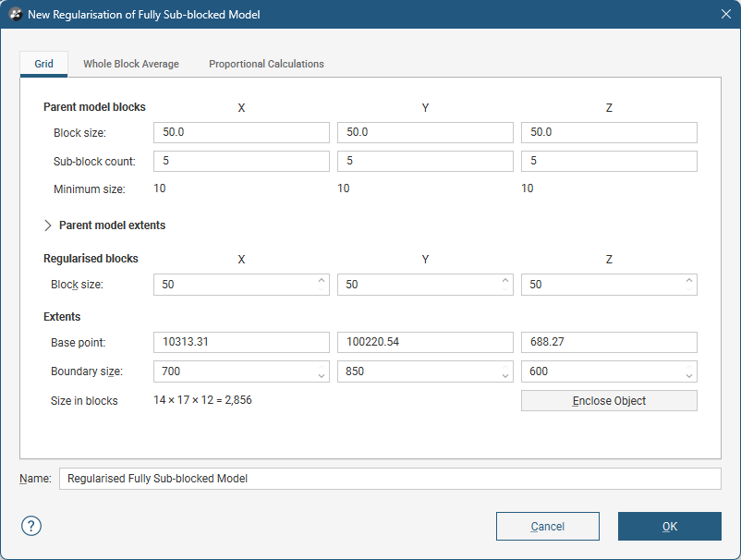Image resolution: width=741 pixels, height=560 pixels.
Task: Open the Proportional Calculations tab
Action: tap(266, 64)
